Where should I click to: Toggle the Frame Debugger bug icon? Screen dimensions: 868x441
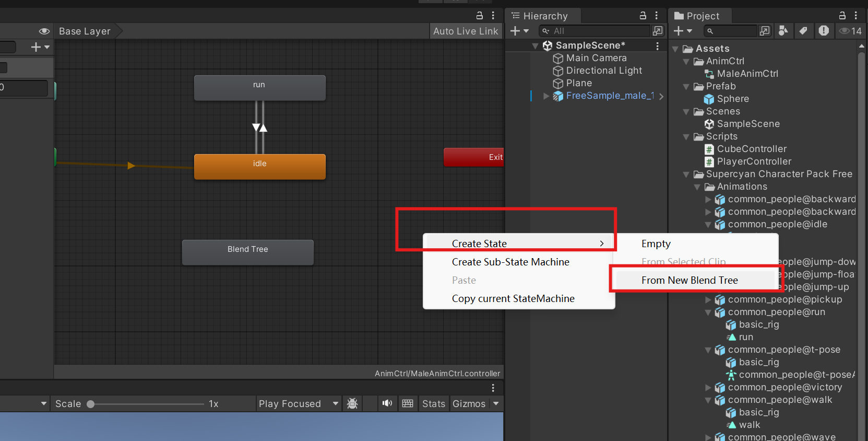(352, 404)
